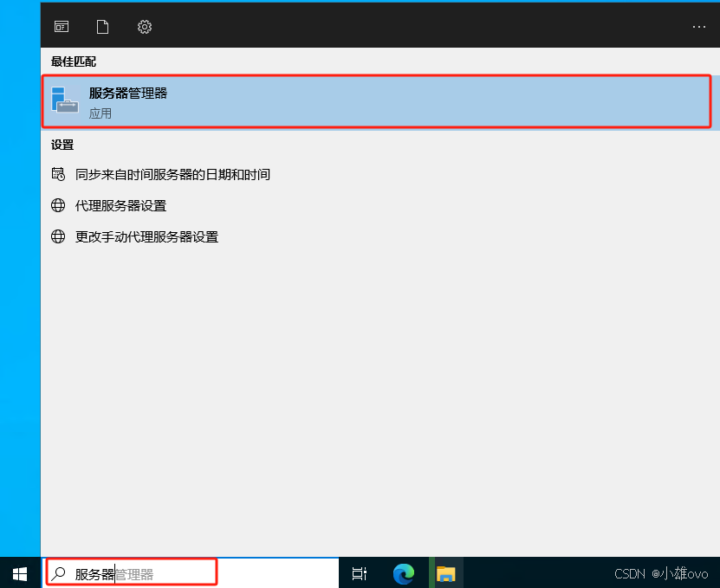Click the 应用 label under 服务器管理器
This screenshot has width=720, height=588.
pos(101,113)
